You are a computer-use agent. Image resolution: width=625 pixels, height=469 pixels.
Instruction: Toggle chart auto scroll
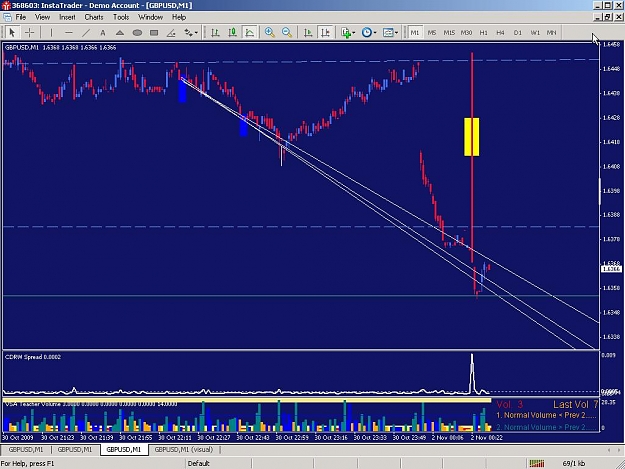tap(308, 33)
